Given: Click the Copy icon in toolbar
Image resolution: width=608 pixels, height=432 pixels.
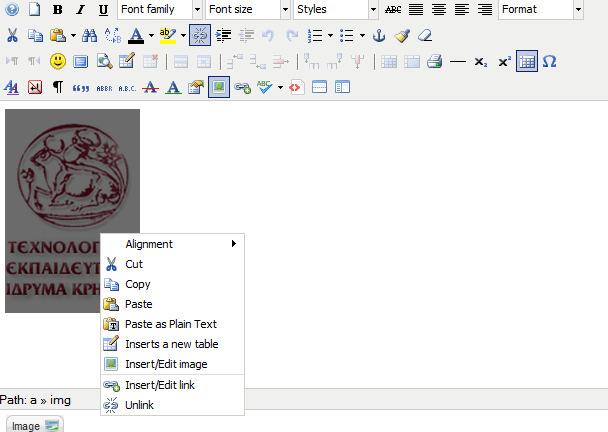Looking at the screenshot, I should click(x=35, y=35).
